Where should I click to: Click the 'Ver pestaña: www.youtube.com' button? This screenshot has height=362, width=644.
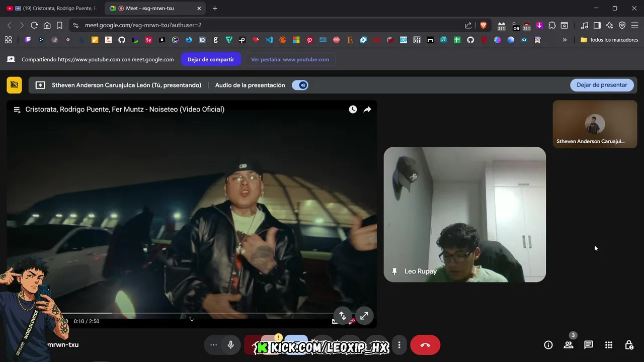tap(290, 59)
